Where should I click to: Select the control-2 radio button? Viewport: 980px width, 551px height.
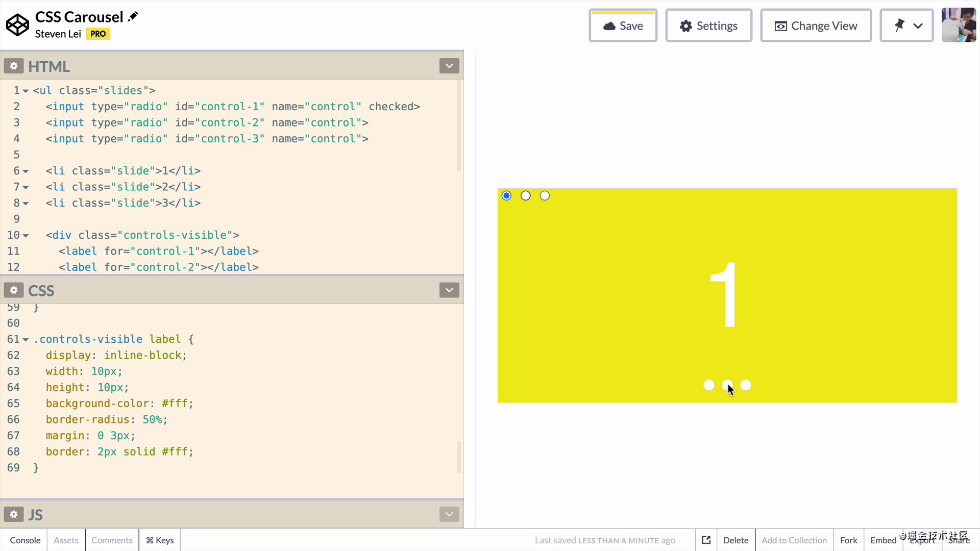click(526, 195)
